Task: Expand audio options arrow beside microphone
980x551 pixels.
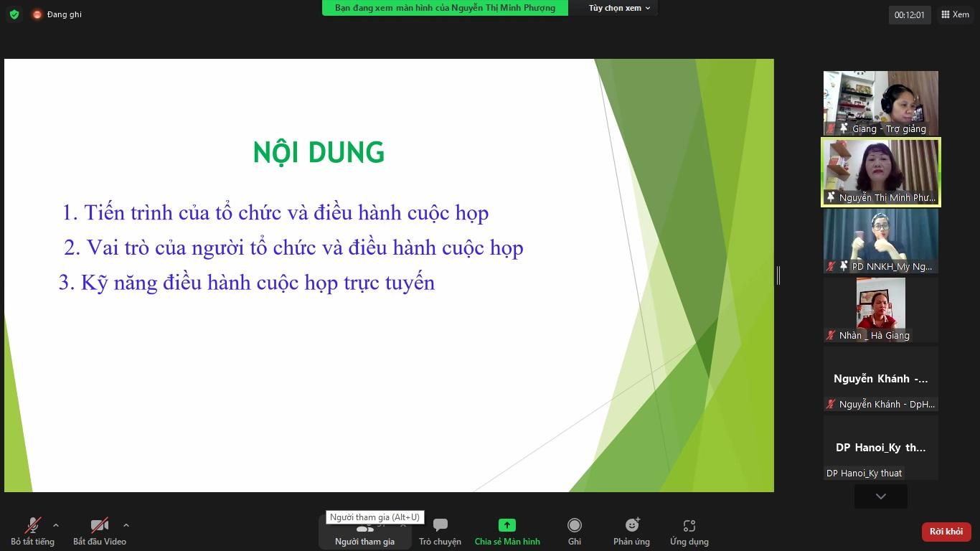Action: [x=56, y=525]
